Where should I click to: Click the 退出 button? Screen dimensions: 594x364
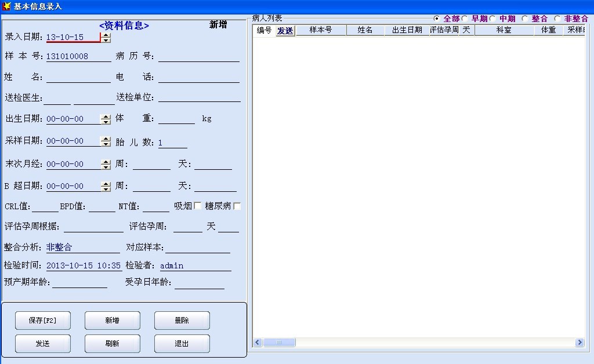tap(182, 344)
